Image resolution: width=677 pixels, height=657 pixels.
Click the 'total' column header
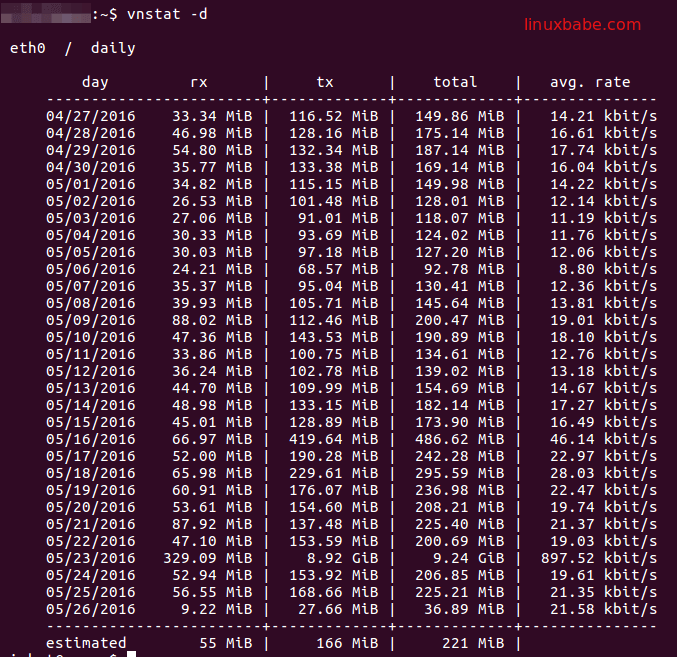coord(455,82)
